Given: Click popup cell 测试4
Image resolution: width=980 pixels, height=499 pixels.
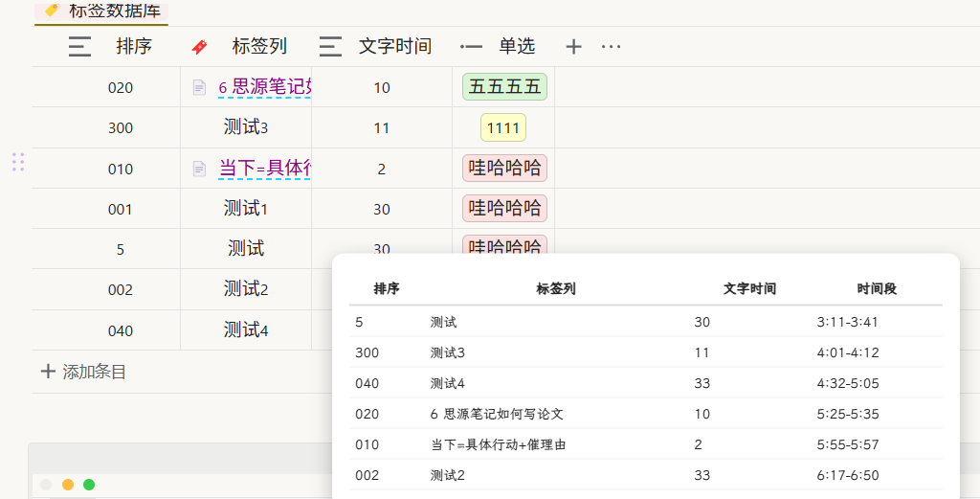Looking at the screenshot, I should tap(448, 383).
